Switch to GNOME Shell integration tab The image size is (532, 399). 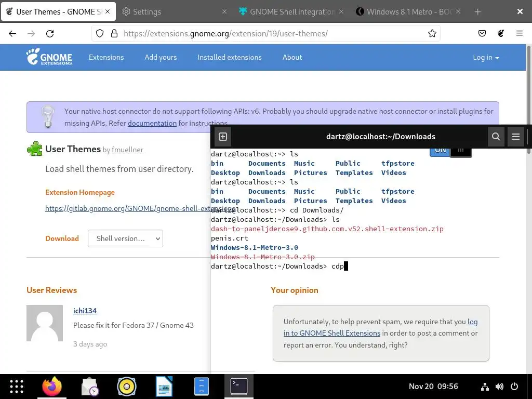pos(291,12)
